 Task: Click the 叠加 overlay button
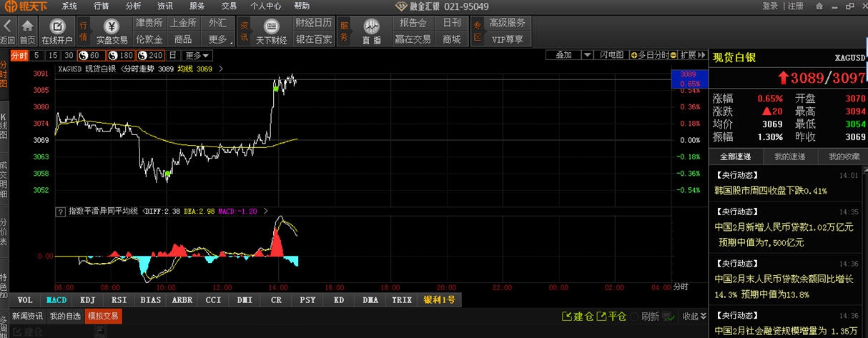(563, 55)
